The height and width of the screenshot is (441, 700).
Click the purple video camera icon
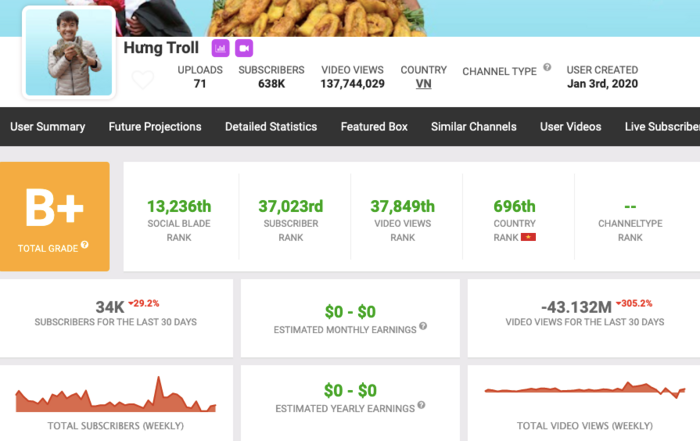(244, 48)
